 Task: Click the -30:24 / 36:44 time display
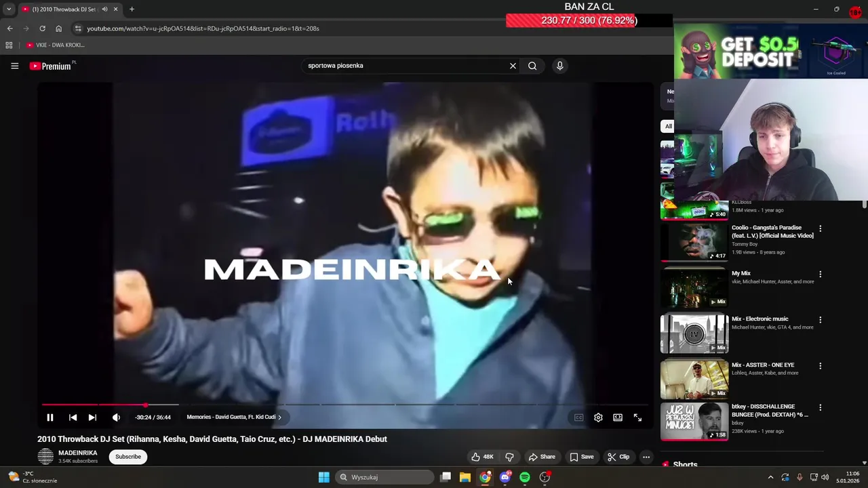[153, 418]
